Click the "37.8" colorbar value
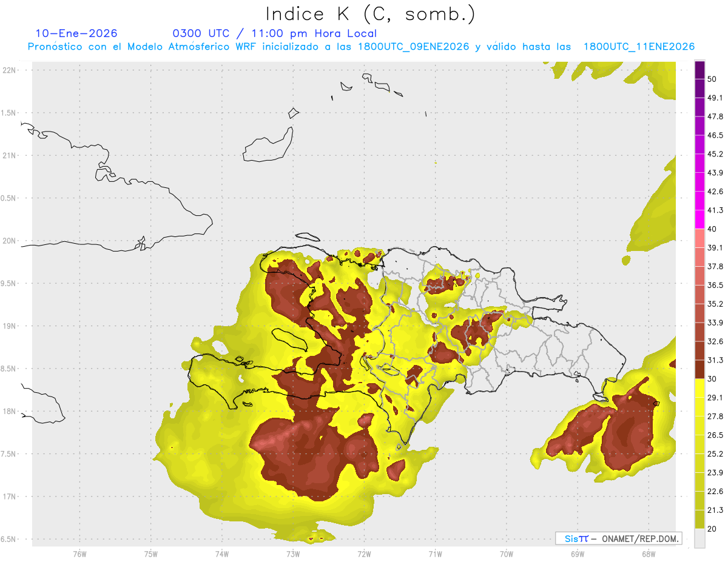Image resolution: width=728 pixels, height=562 pixels. [x=715, y=266]
